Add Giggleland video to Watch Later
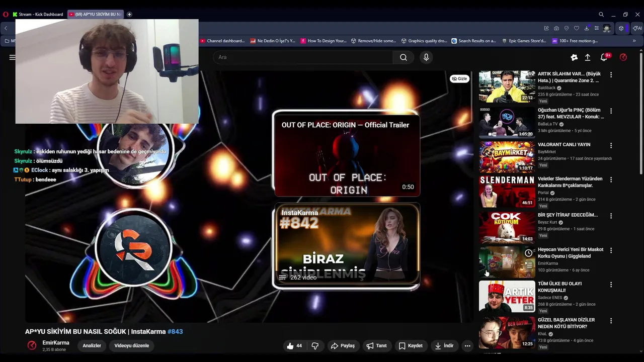The image size is (644, 362). pos(528,253)
